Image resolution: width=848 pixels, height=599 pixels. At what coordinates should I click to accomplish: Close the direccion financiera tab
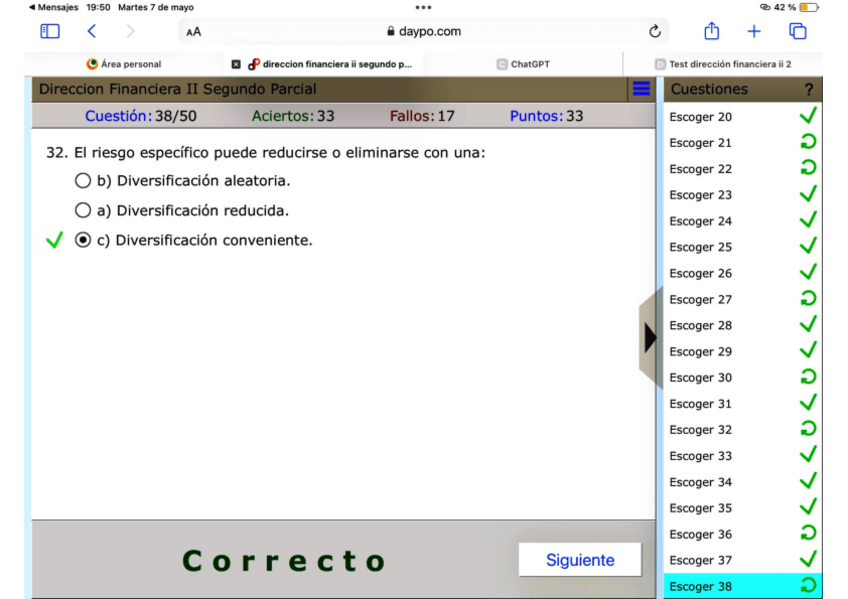coord(236,64)
